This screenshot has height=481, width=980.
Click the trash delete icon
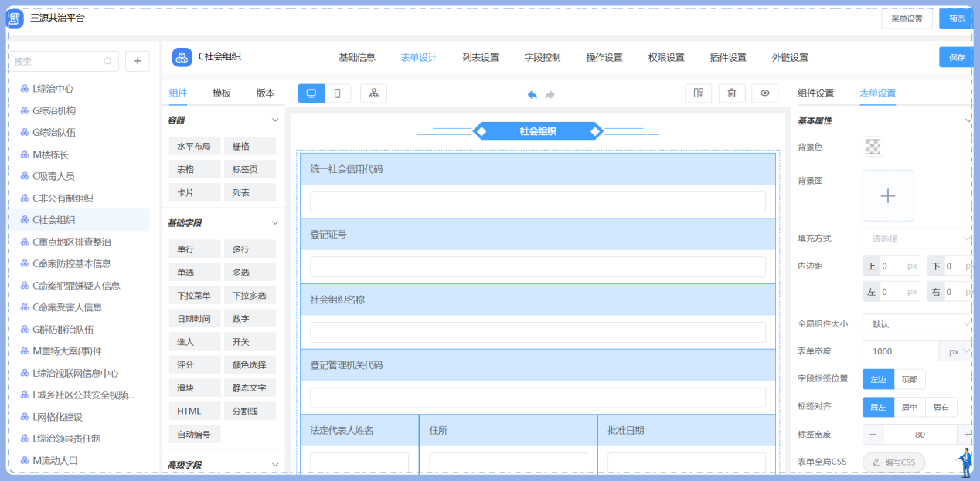(731, 93)
